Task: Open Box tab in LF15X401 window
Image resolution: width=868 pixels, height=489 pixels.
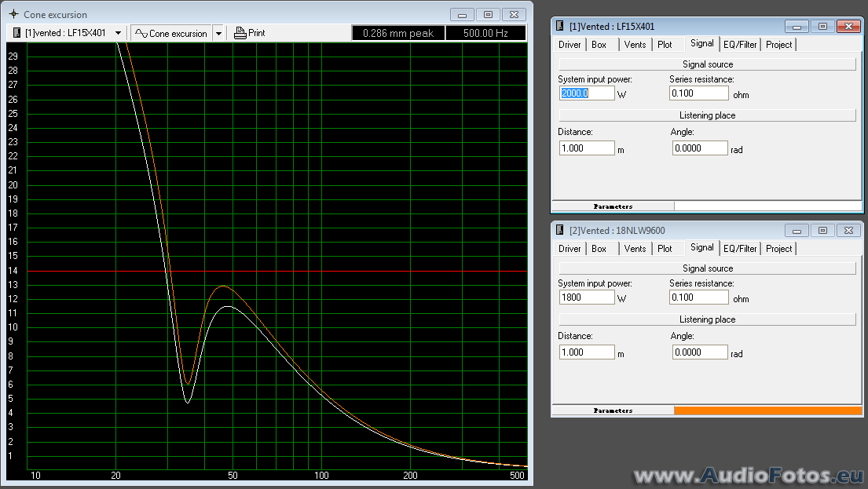Action: pyautogui.click(x=599, y=45)
